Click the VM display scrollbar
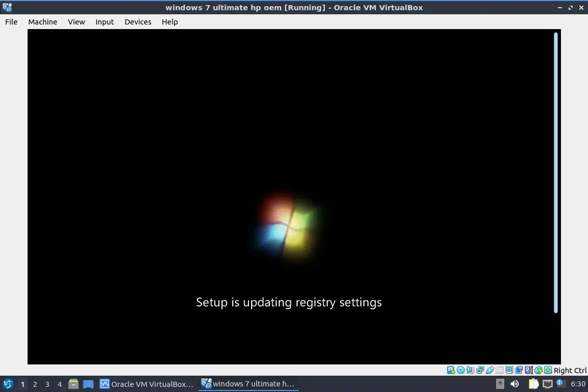The image size is (588, 392). (556, 173)
